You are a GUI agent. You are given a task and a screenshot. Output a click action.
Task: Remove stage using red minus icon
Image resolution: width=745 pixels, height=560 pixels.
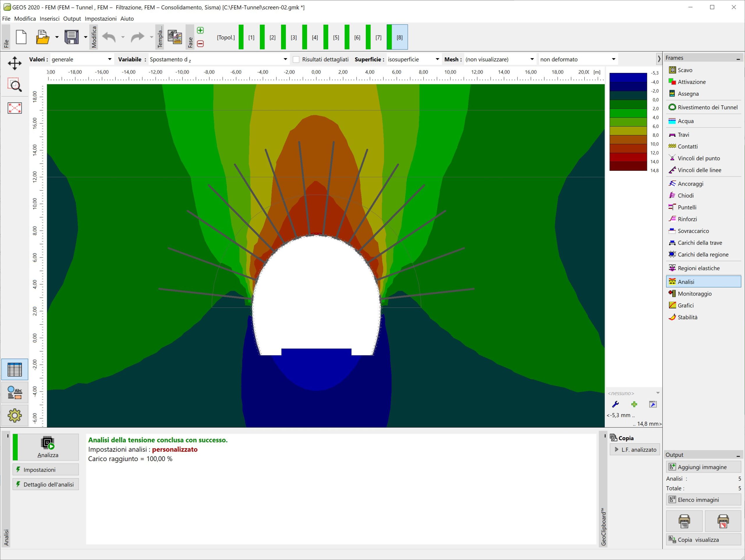(x=200, y=44)
